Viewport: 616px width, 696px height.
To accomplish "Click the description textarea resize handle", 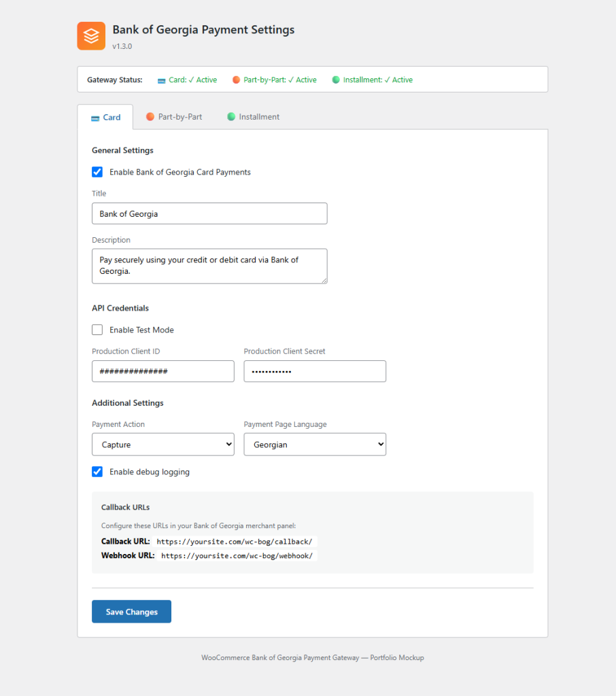I will tap(324, 281).
